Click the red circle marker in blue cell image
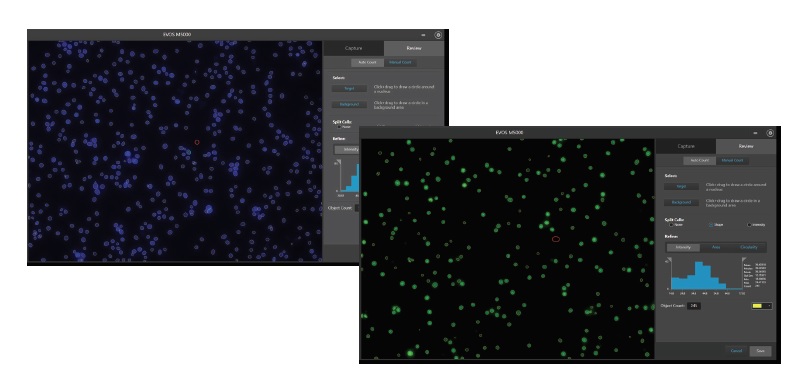The image size is (806, 389). 197,142
